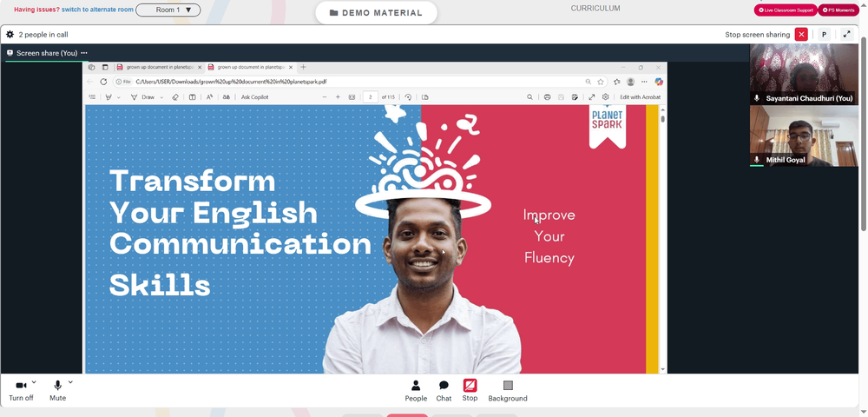Zoom out the PDF
868x417 pixels.
[x=325, y=97]
